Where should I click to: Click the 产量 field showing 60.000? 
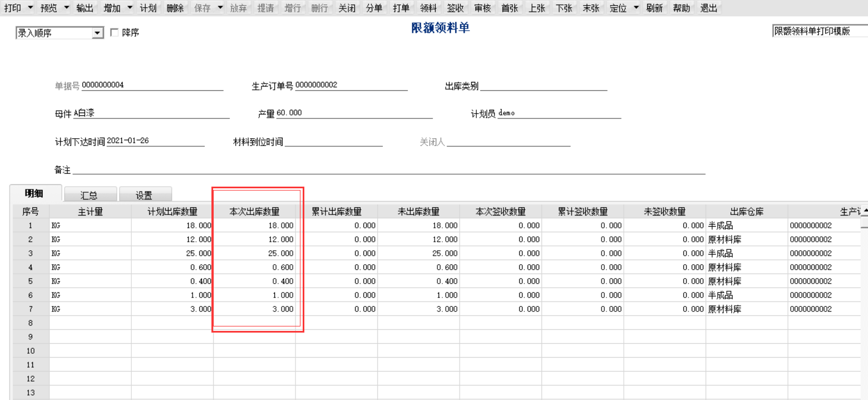[354, 113]
